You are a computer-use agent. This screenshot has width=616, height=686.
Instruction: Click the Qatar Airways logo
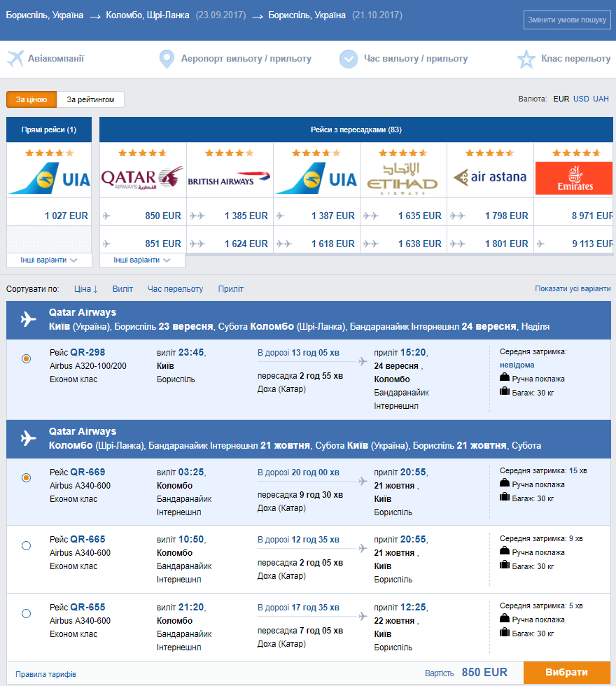click(142, 178)
